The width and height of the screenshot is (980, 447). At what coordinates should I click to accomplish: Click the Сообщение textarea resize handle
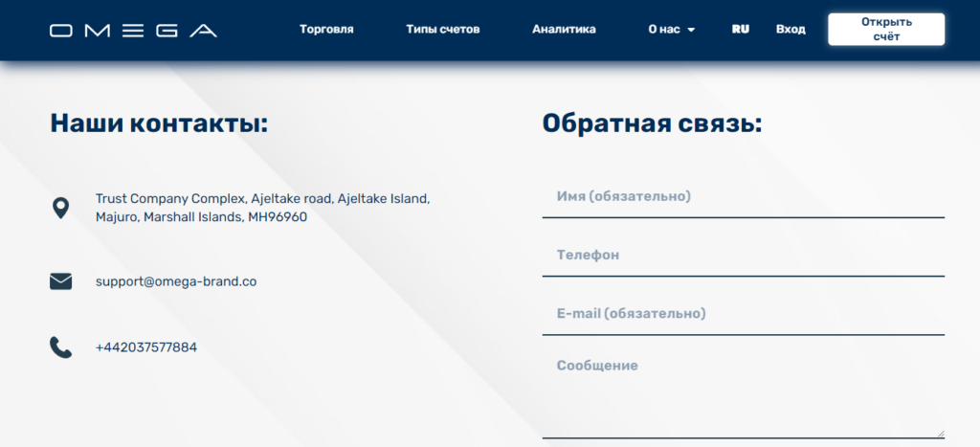(941, 434)
